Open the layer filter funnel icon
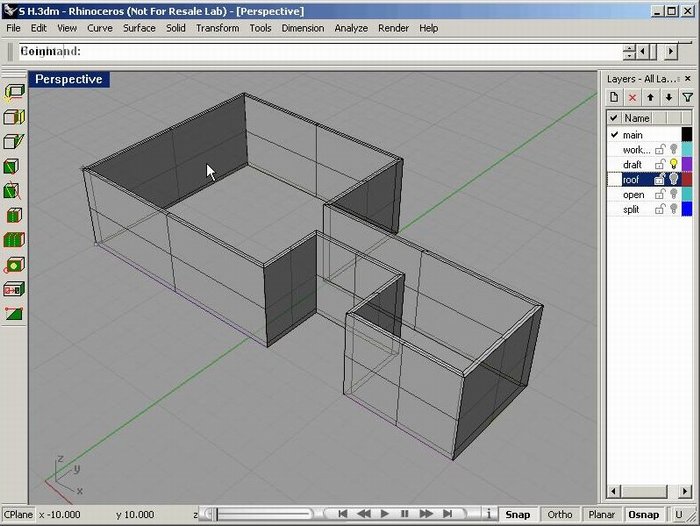This screenshot has height=526, width=700. [687, 97]
